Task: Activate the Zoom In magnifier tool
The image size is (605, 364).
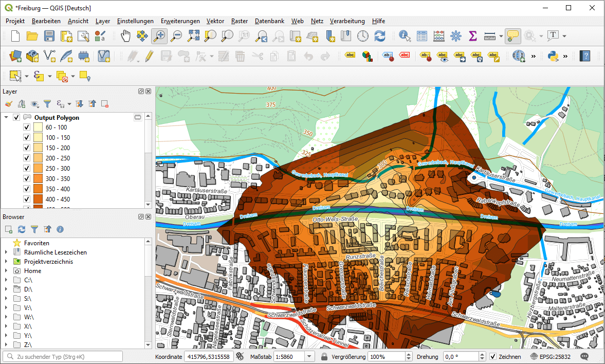Action: coord(159,36)
